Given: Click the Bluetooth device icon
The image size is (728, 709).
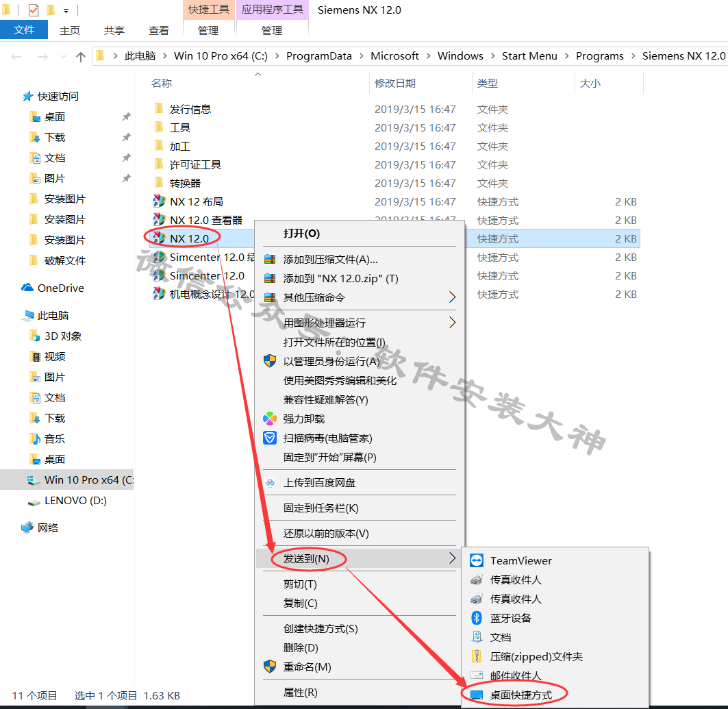Looking at the screenshot, I should pyautogui.click(x=477, y=618).
